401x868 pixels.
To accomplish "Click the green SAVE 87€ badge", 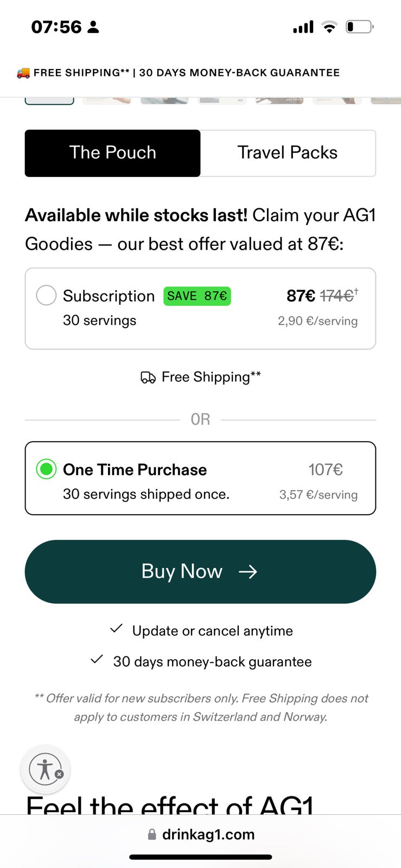I will [197, 296].
